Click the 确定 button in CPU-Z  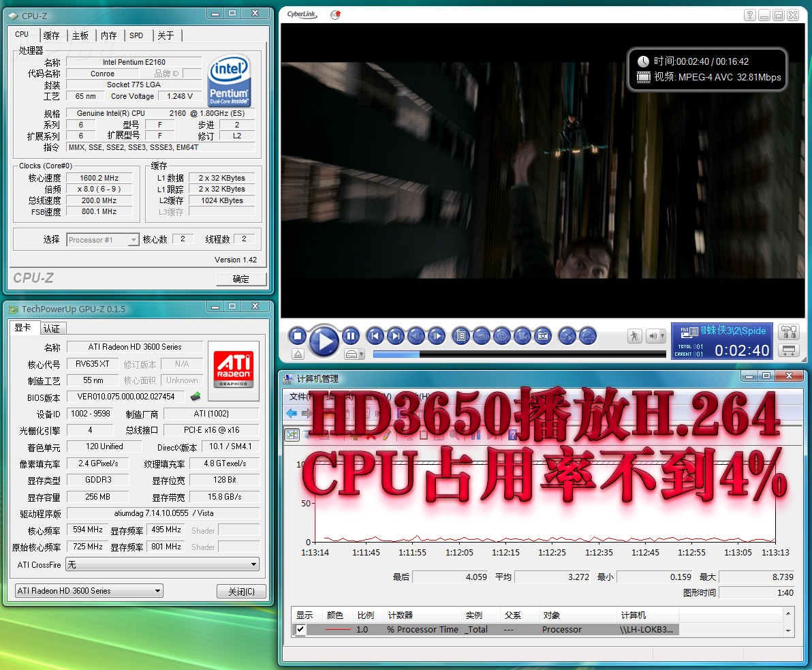pos(241,279)
